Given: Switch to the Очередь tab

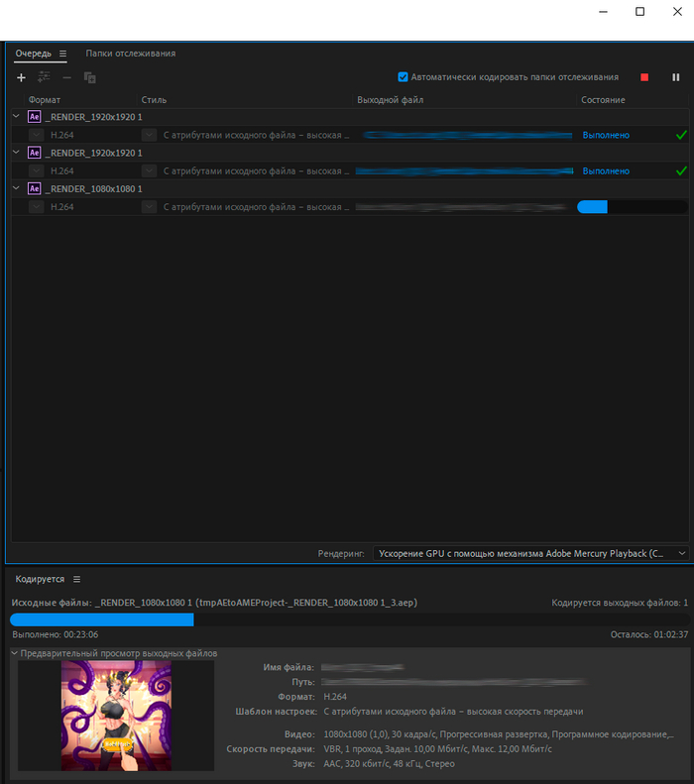Looking at the screenshot, I should pyautogui.click(x=33, y=54).
